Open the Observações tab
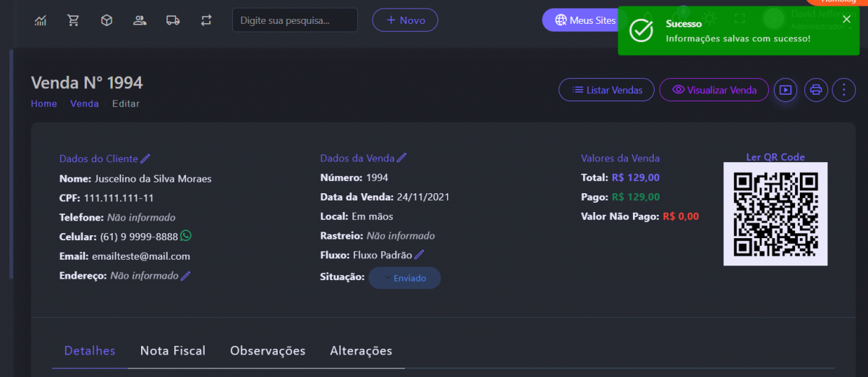The image size is (868, 377). 268,351
